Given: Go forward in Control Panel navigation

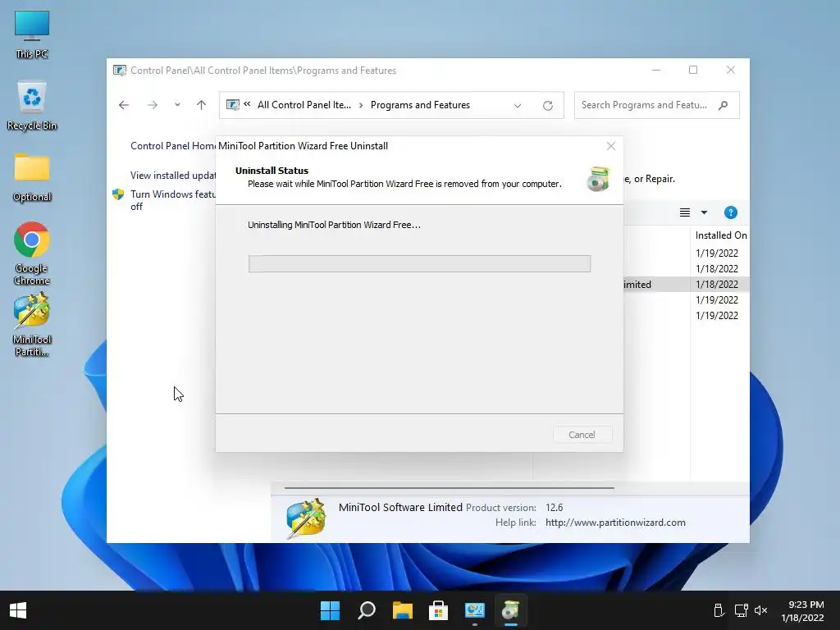Looking at the screenshot, I should (152, 105).
